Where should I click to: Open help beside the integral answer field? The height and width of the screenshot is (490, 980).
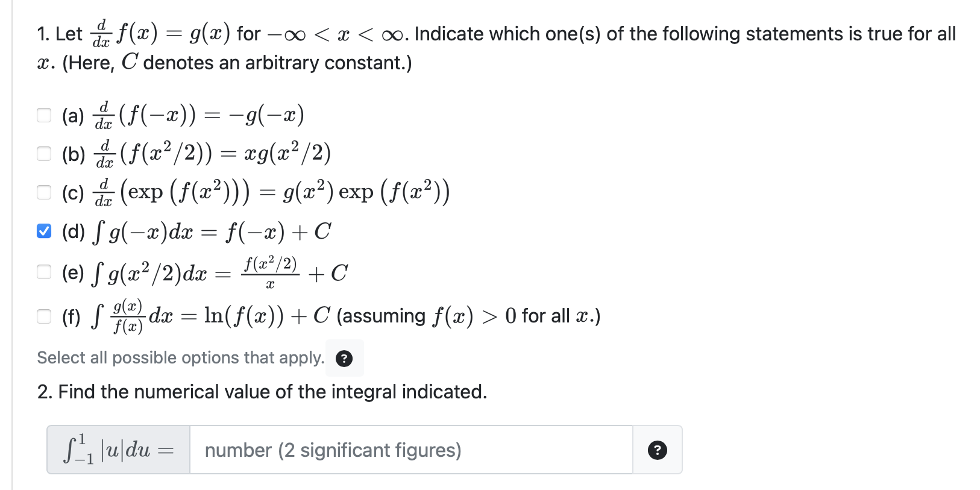(x=657, y=450)
